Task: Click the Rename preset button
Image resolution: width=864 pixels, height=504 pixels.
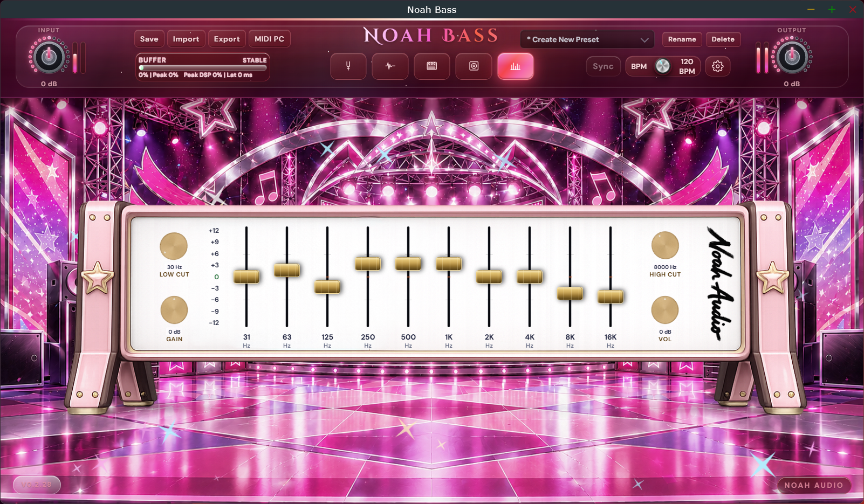Action: tap(682, 39)
